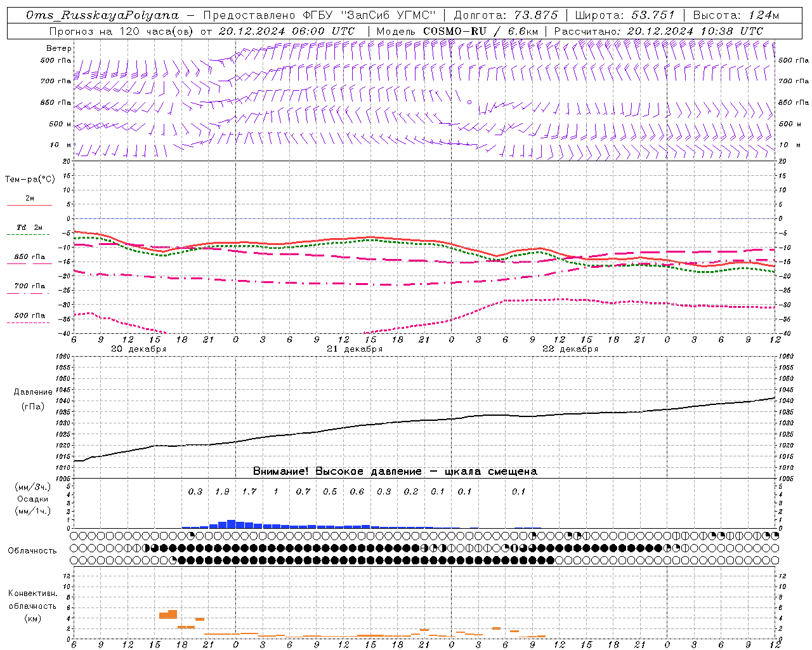Click the station name Oms_RusskayaPolyana

click(x=102, y=15)
